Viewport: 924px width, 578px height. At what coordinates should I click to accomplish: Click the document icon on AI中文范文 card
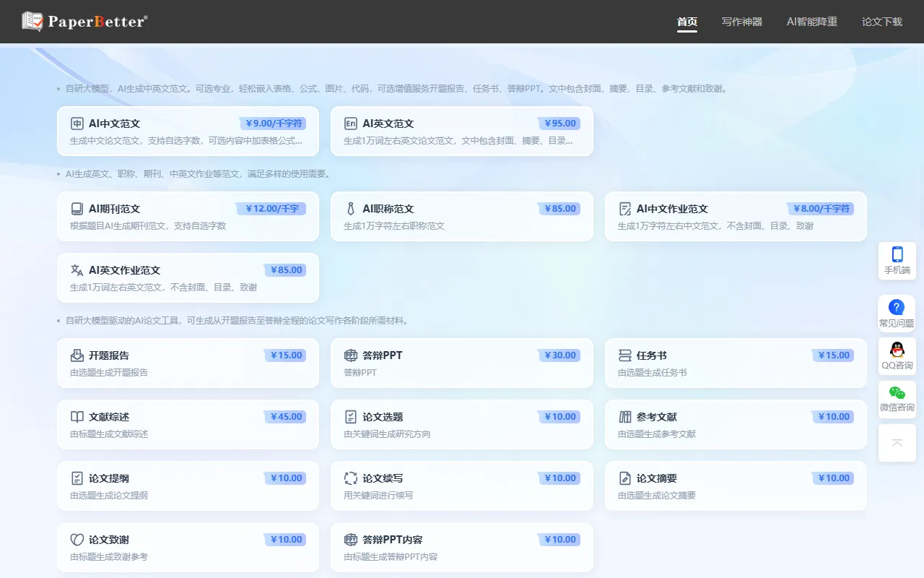point(77,123)
